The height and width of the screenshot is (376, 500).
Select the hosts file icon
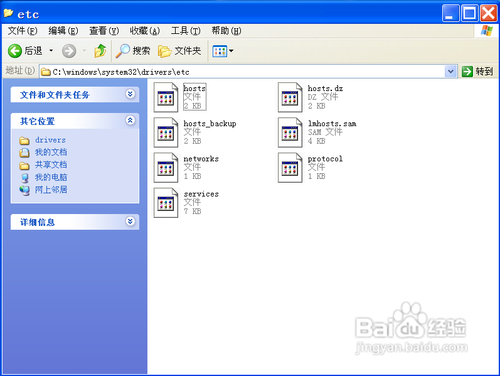point(166,97)
